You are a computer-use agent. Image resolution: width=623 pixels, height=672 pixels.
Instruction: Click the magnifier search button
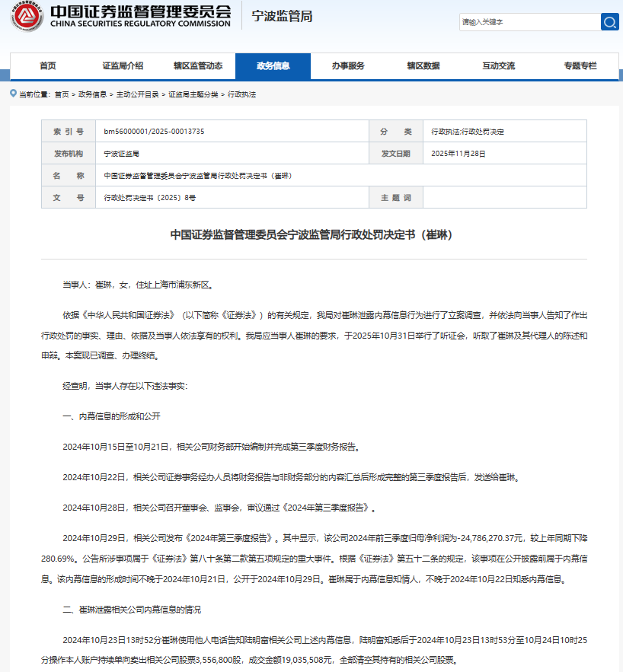[609, 22]
